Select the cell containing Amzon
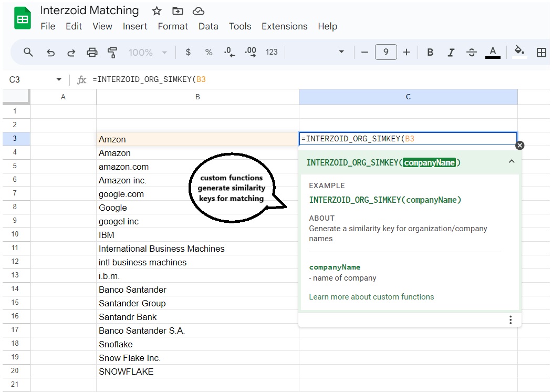Screen dimensions: 552x392 point(197,139)
